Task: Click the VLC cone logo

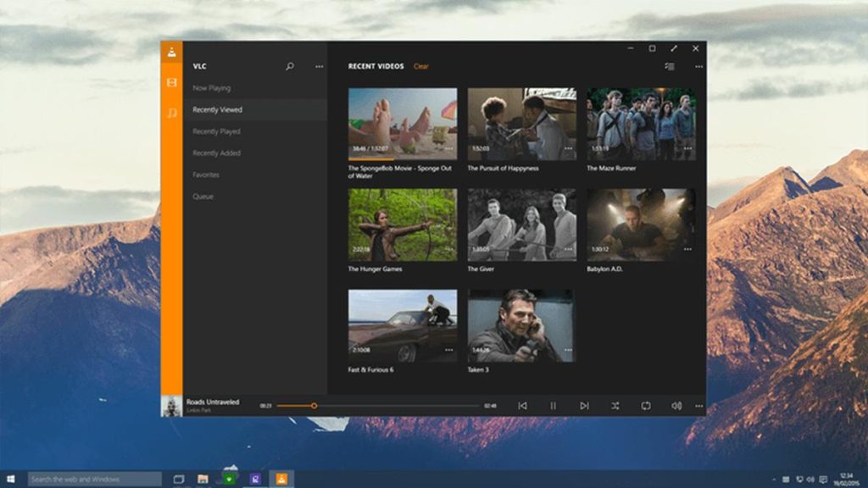Action: (x=171, y=51)
